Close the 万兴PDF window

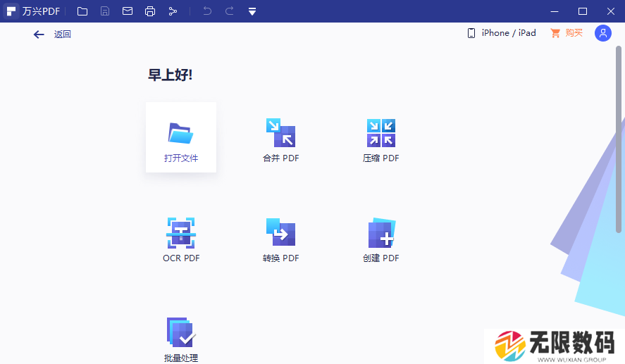tap(611, 11)
